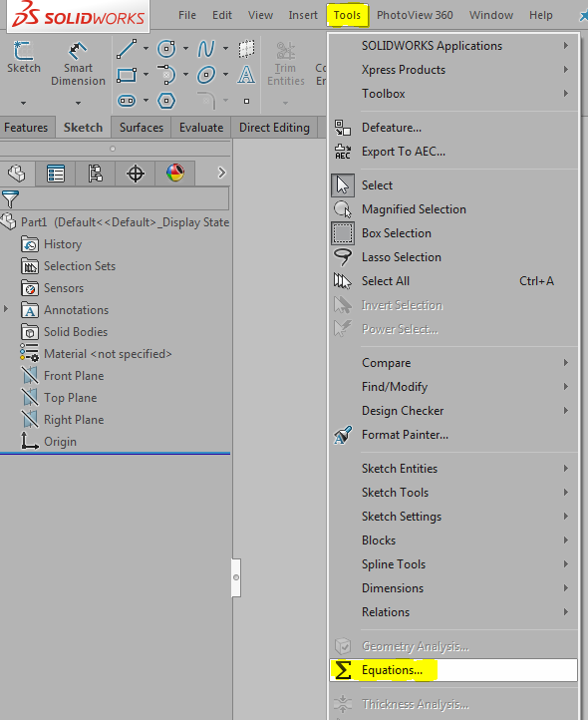The height and width of the screenshot is (720, 588).
Task: Open the Line tool dropdown arrow
Action: pyautogui.click(x=146, y=48)
